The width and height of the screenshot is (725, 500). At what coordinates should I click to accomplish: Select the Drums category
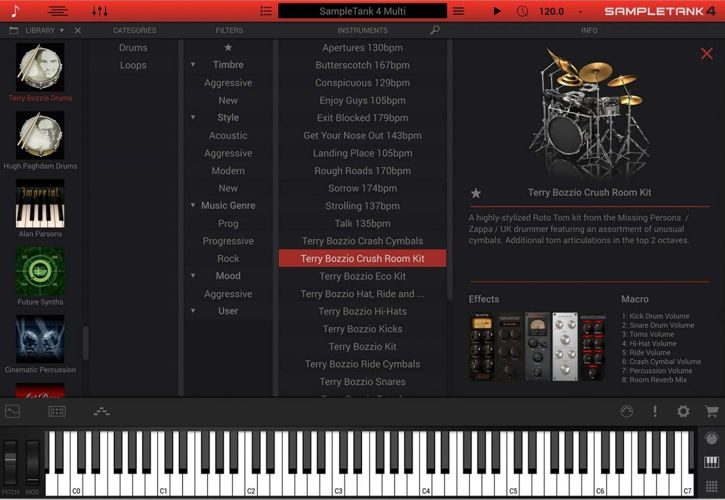pos(133,47)
